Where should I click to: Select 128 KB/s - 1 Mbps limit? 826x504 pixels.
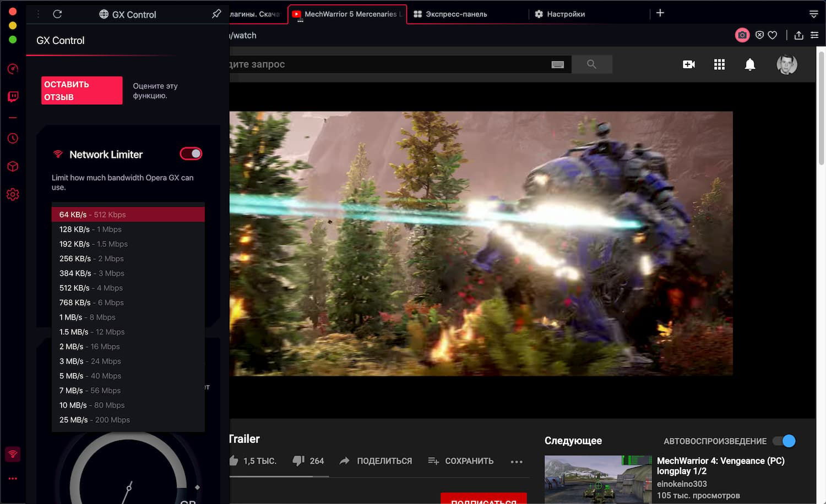pyautogui.click(x=128, y=229)
